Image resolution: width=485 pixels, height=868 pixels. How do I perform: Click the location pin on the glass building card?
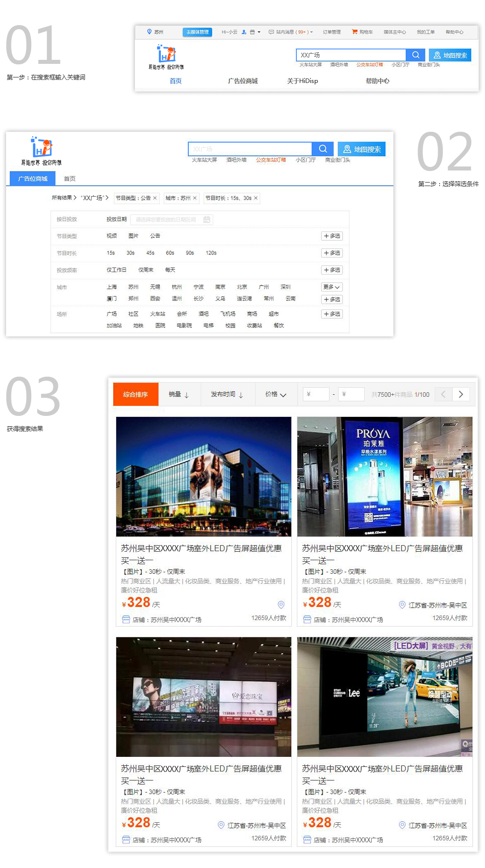click(x=281, y=604)
